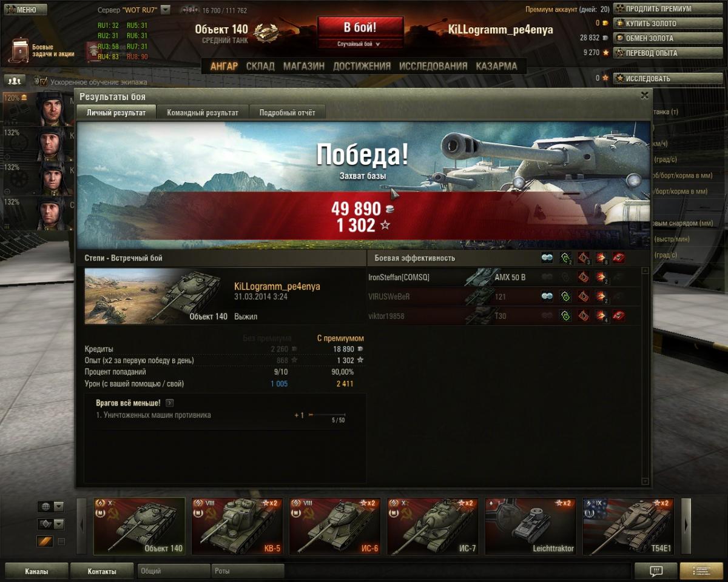Click the favorites tank filter icon
Viewport: 728px width, 582px height.
click(45, 541)
